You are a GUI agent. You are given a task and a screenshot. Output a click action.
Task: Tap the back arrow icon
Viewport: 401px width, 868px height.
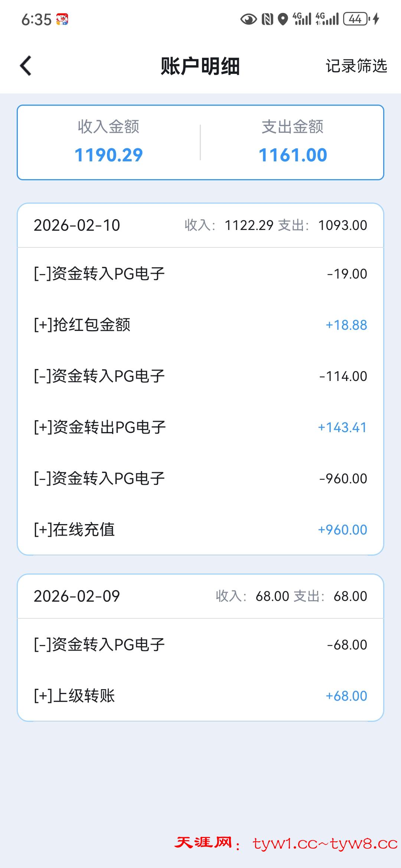[26, 66]
